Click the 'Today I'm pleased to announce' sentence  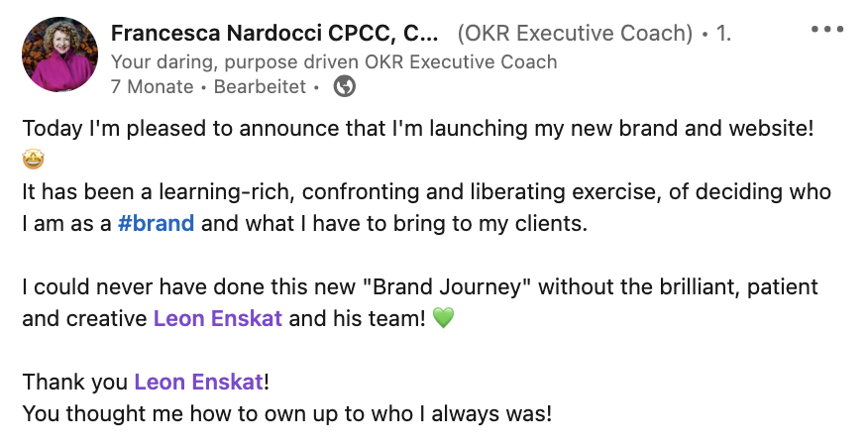(418, 128)
